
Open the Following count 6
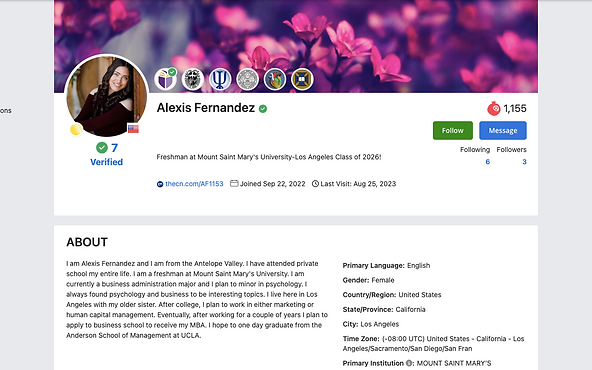tap(487, 162)
